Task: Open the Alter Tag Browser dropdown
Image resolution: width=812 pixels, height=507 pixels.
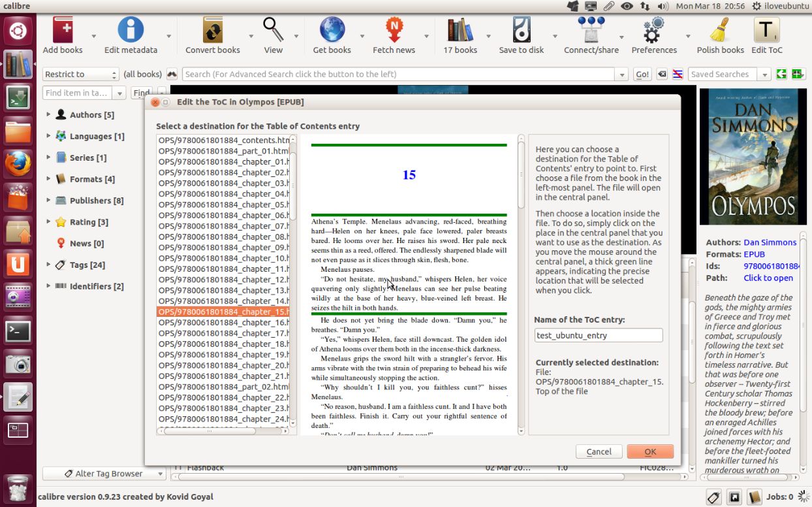Action: click(104, 474)
